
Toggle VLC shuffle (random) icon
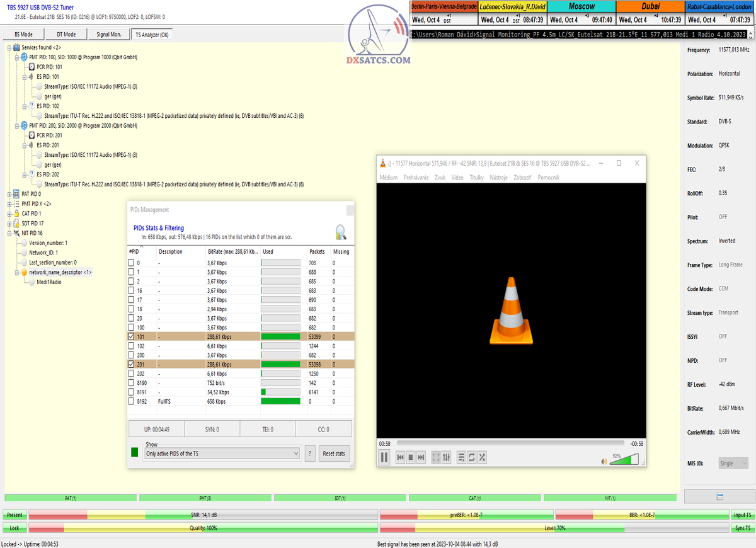click(x=482, y=457)
